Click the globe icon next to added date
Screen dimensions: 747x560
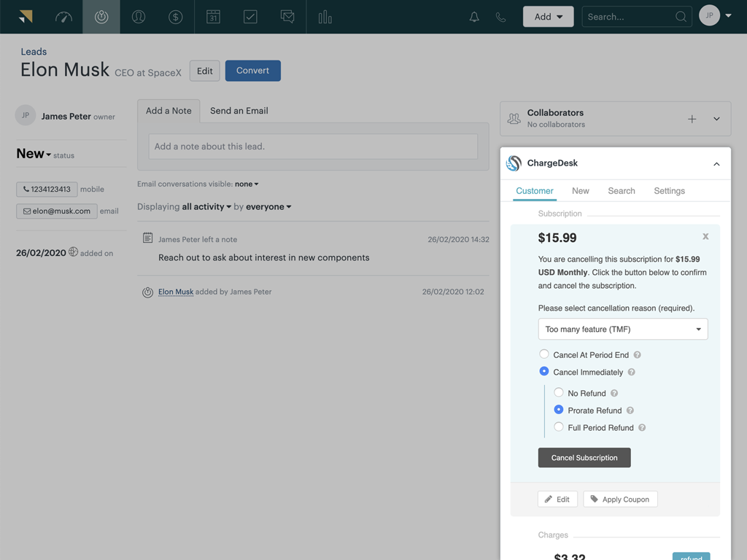point(73,252)
